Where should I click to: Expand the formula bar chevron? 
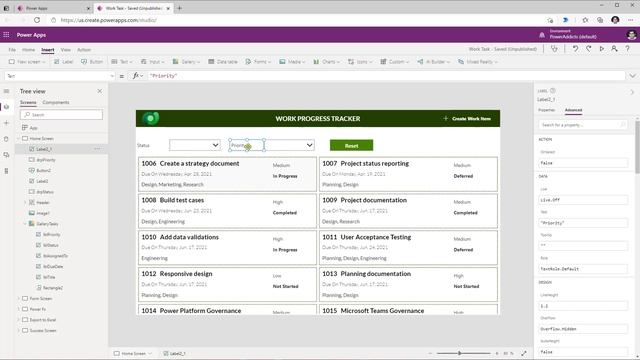(x=632, y=76)
